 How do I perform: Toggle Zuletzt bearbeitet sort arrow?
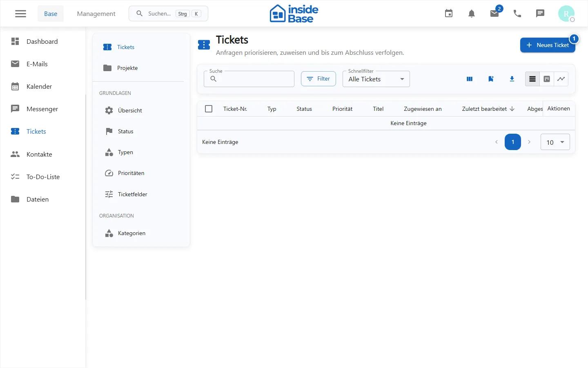coord(512,109)
